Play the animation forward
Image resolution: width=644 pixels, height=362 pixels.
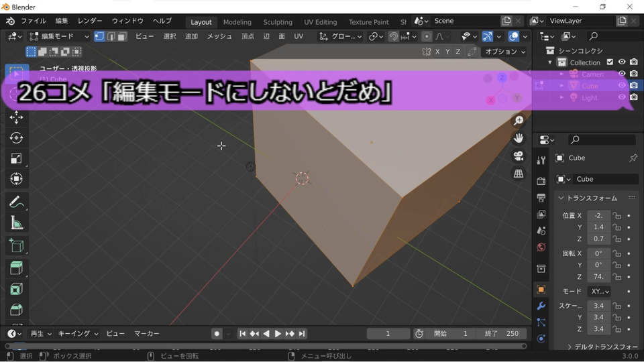click(x=278, y=334)
